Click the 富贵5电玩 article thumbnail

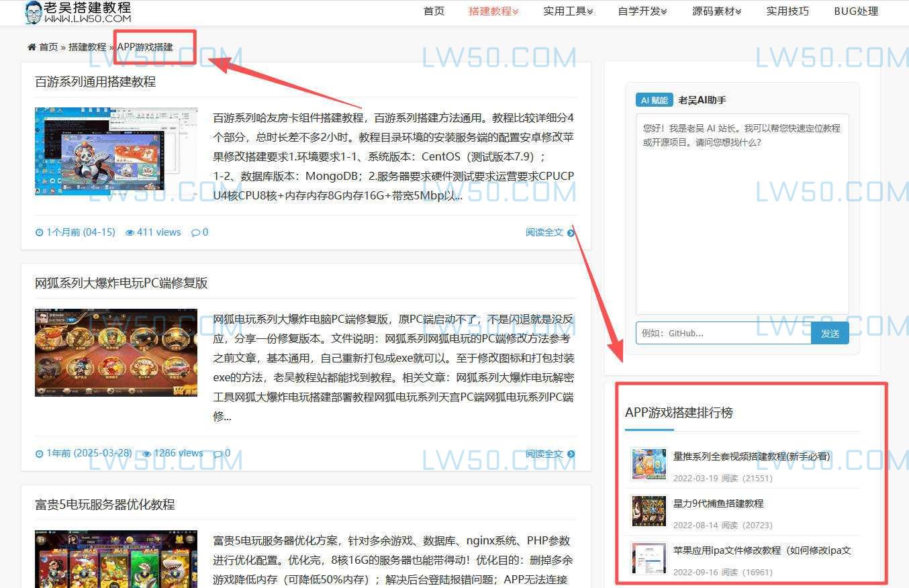pos(116,559)
